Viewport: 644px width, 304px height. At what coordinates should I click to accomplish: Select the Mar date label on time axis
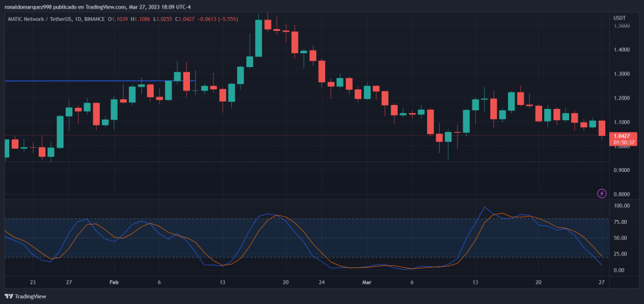click(x=367, y=282)
